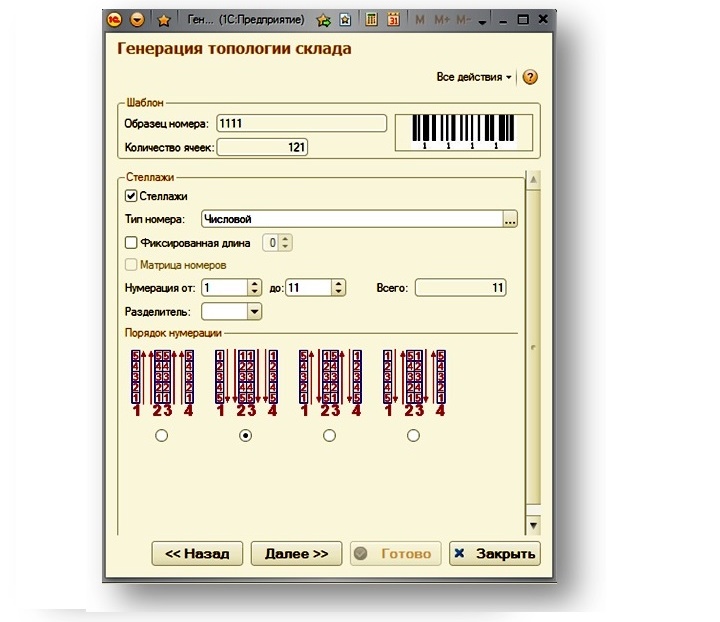The width and height of the screenshot is (720, 622).
Task: Open the Разделитель dropdown arrow
Action: pyautogui.click(x=254, y=312)
